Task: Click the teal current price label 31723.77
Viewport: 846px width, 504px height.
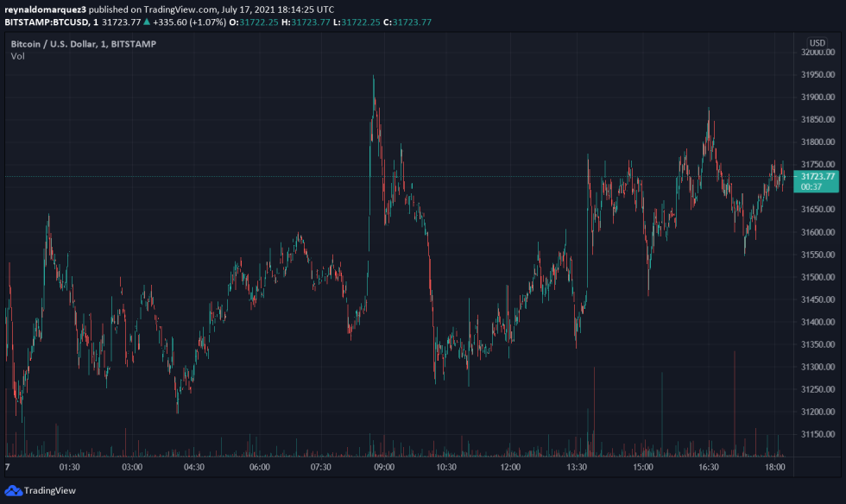Action: point(818,175)
